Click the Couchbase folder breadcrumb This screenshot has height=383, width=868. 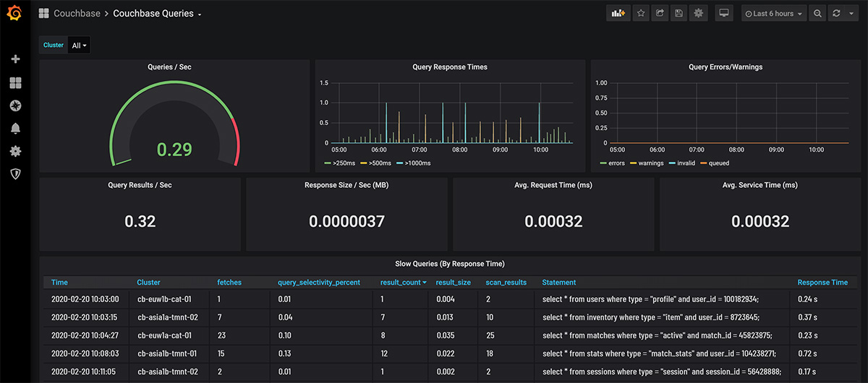77,13
